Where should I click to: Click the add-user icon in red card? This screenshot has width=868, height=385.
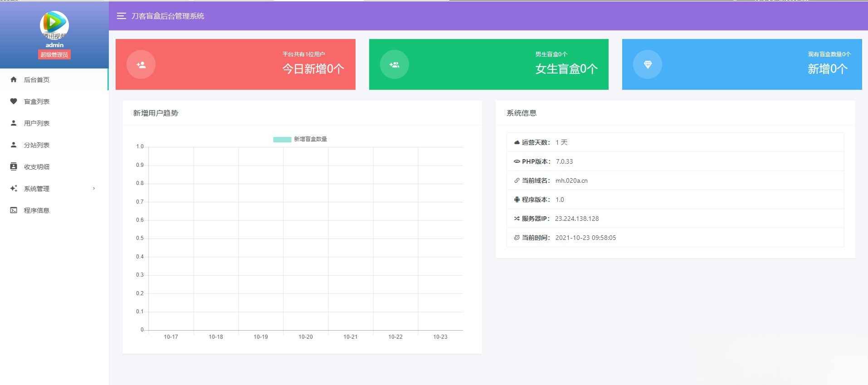[x=141, y=64]
